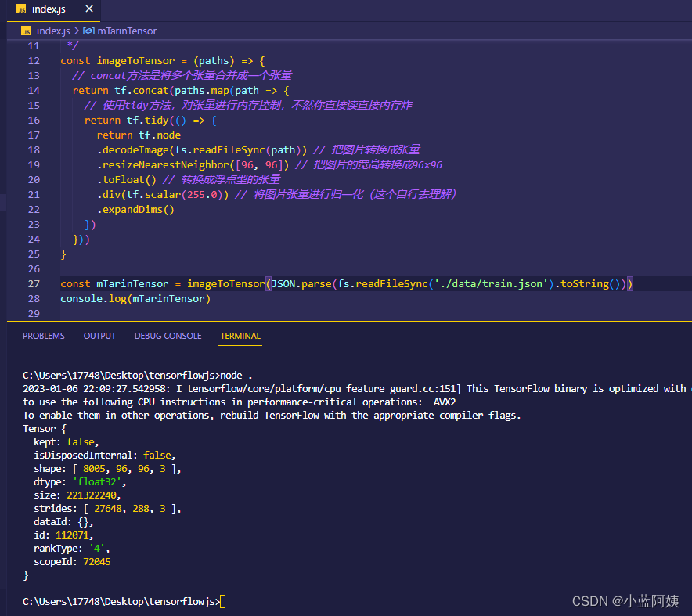This screenshot has height=616, width=692.
Task: Close the index.js editor tab
Action: 89,9
